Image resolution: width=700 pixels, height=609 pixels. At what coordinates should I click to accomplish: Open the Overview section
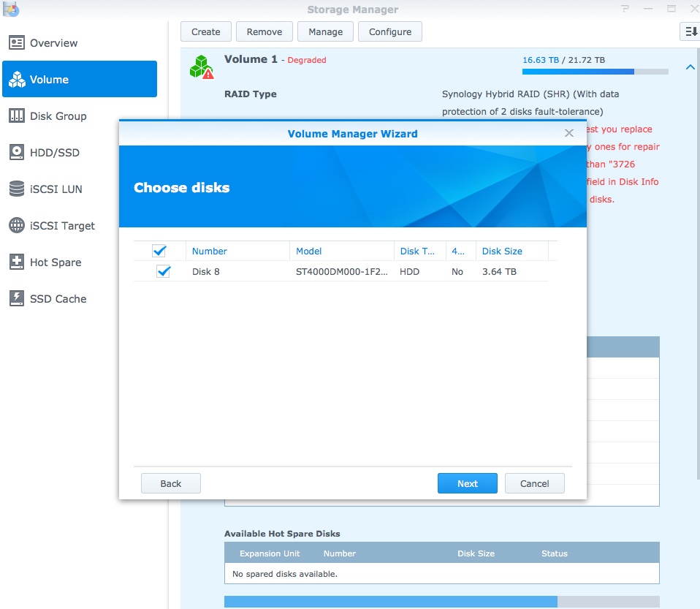80,43
